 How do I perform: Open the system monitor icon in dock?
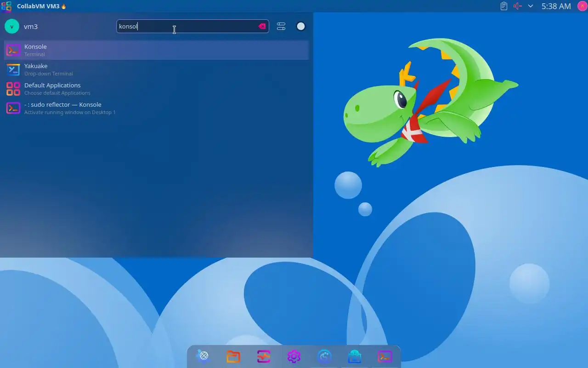[264, 356]
